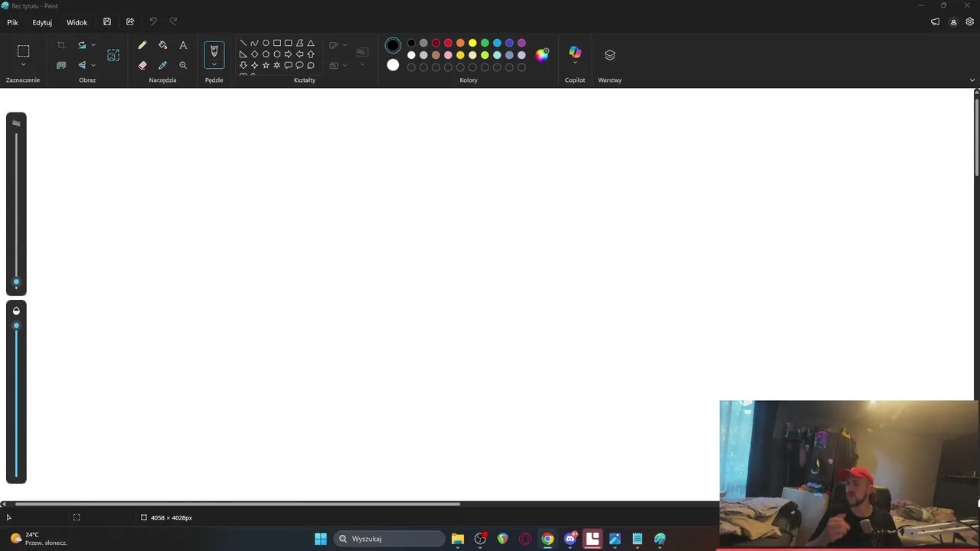Open the edit colors rainbow wheel
Screen dimensions: 980x551
(542, 54)
